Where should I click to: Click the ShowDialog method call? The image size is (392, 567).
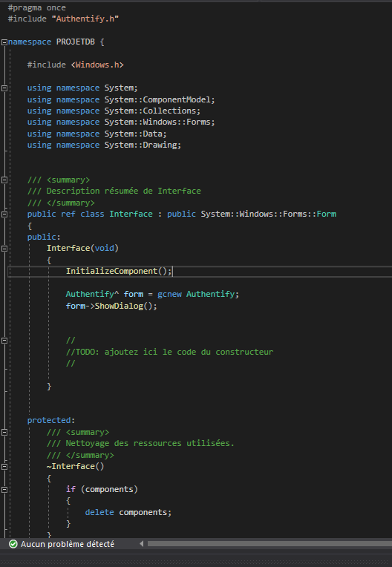119,306
